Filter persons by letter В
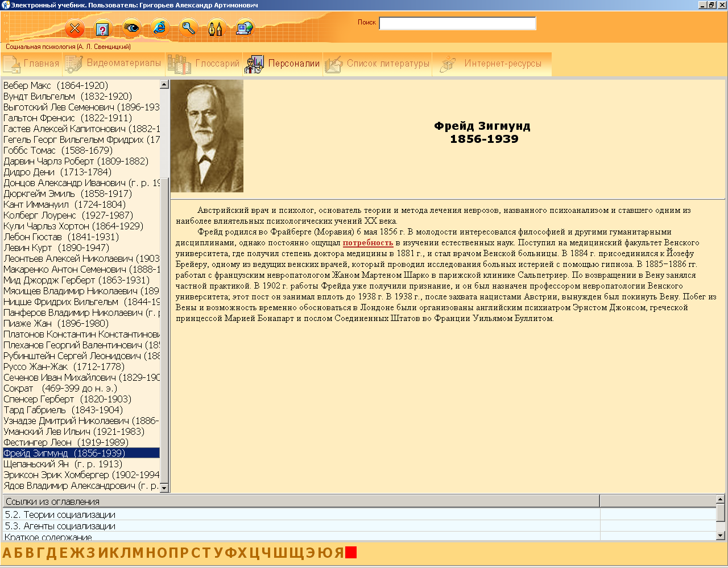728x568 pixels. click(28, 553)
